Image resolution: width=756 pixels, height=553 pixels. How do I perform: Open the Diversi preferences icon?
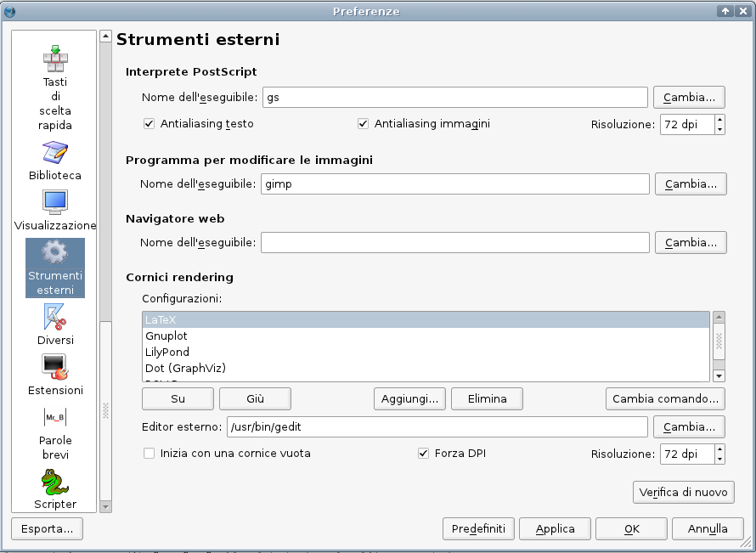[55, 319]
